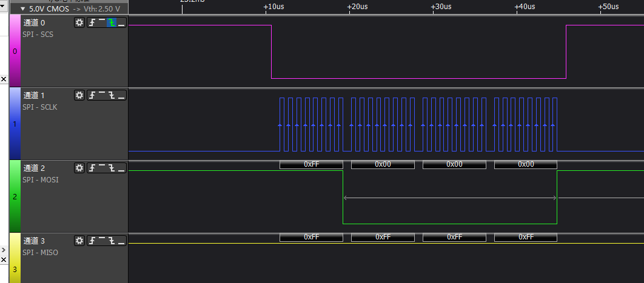Click the 通道 3 channel name
This screenshot has height=283, width=644.
click(34, 241)
